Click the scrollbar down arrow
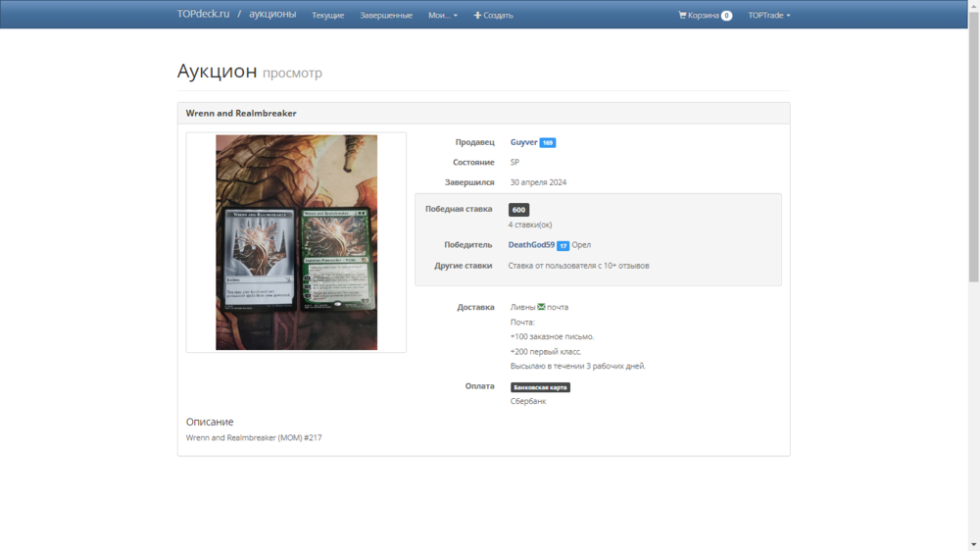980x551 pixels. (973, 544)
